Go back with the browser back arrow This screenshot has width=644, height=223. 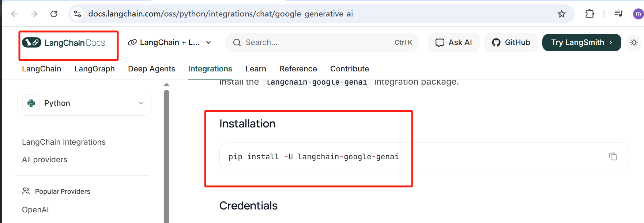14,14
